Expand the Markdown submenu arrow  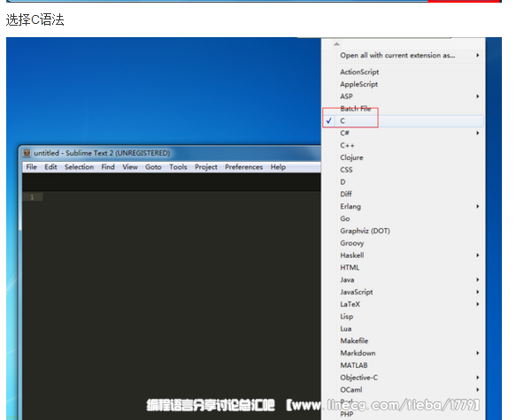[478, 353]
